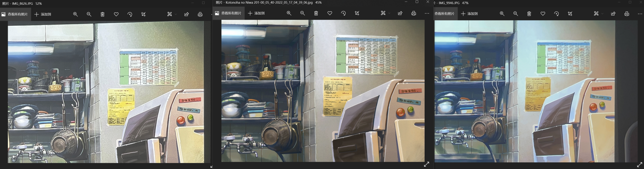Delete the IMG_9946.JPG photo
Image resolution: width=644 pixels, height=169 pixels.
tap(529, 14)
